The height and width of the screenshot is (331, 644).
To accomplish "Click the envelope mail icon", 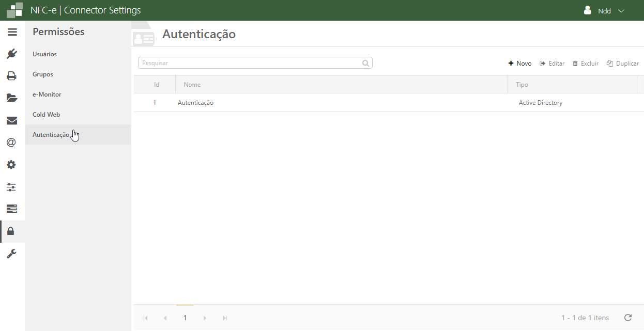I will [x=12, y=120].
